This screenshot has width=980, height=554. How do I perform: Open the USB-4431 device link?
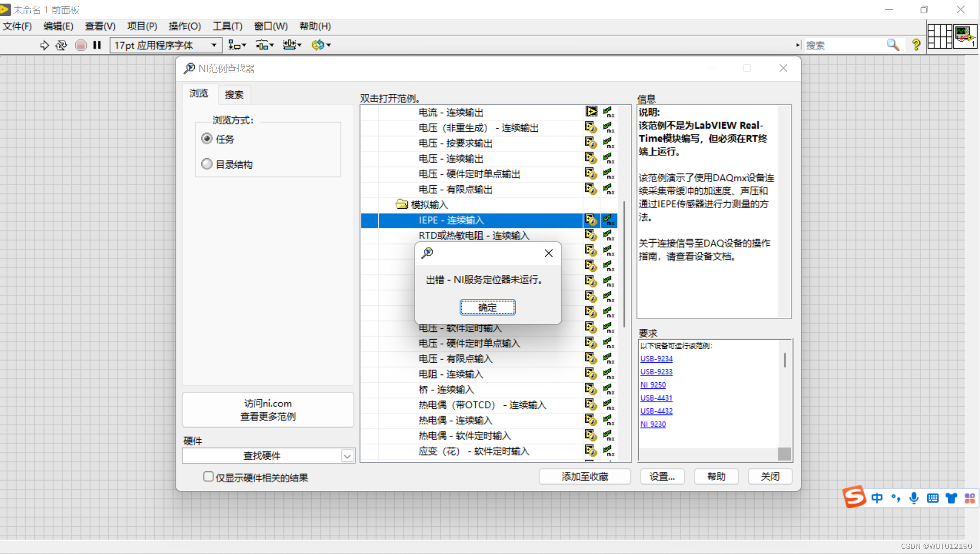[x=656, y=398]
